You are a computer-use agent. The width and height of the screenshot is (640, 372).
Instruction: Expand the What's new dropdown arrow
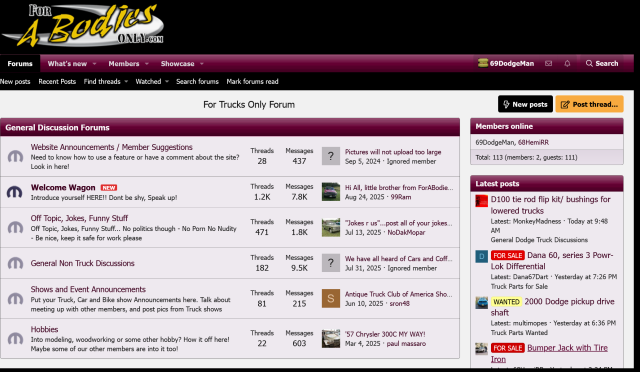(95, 64)
